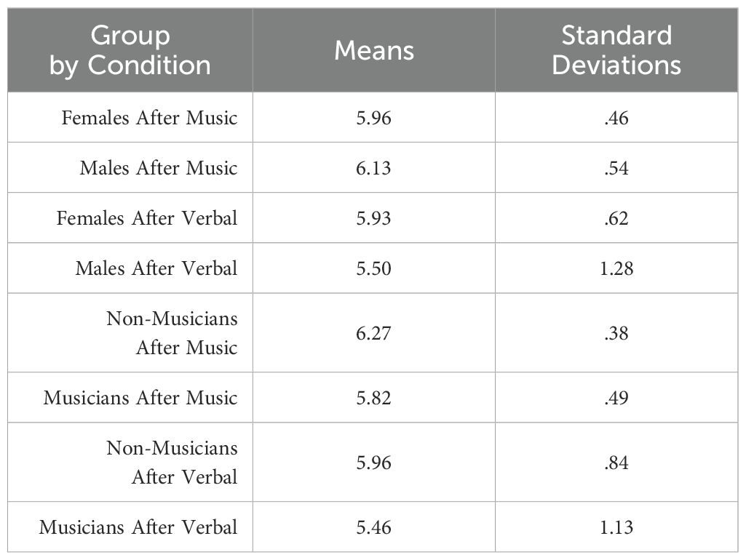Viewport: 746px width, 560px height.
Task: Select the "Musicians After Music" row label
Action: click(140, 398)
